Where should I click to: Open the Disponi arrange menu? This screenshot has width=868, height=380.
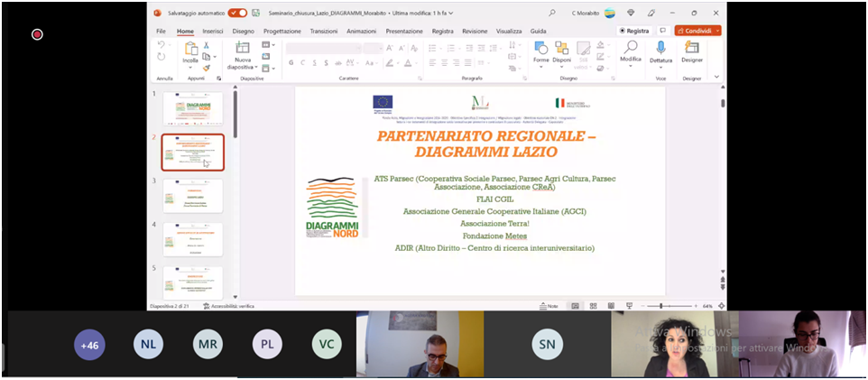561,53
